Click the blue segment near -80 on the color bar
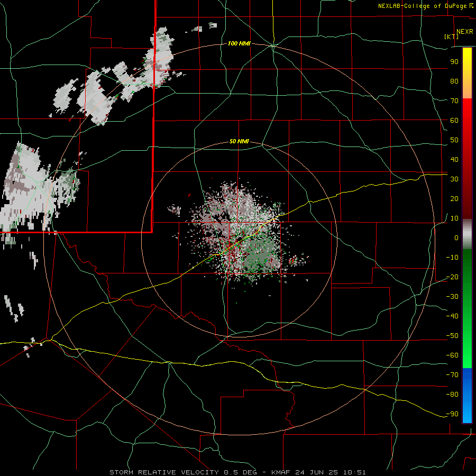 click(467, 395)
